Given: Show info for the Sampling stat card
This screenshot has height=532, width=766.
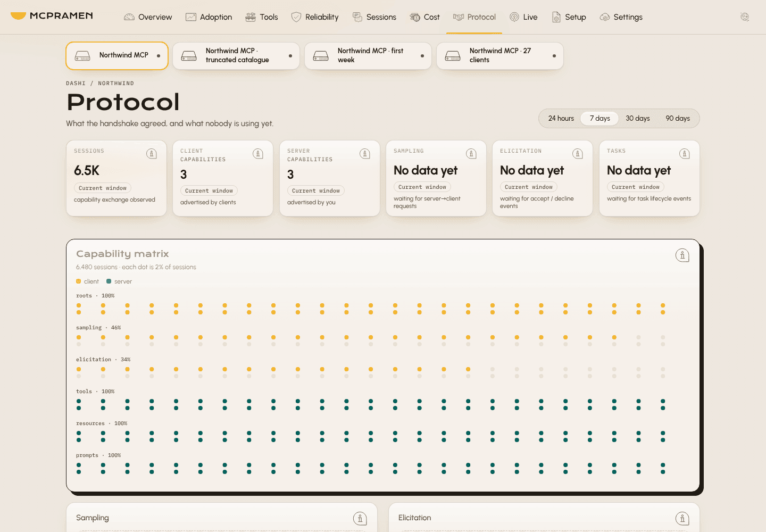Looking at the screenshot, I should pos(471,154).
